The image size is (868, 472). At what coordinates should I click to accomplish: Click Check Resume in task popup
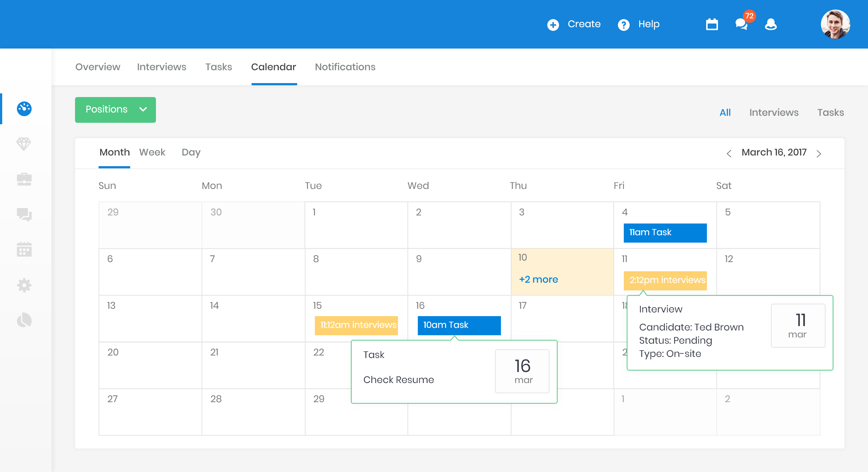tap(399, 380)
